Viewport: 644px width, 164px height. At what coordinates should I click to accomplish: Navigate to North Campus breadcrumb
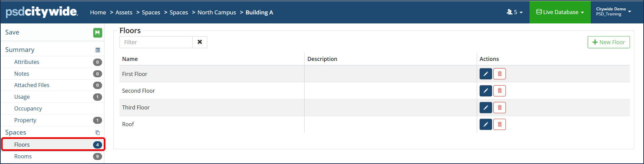pyautogui.click(x=217, y=12)
